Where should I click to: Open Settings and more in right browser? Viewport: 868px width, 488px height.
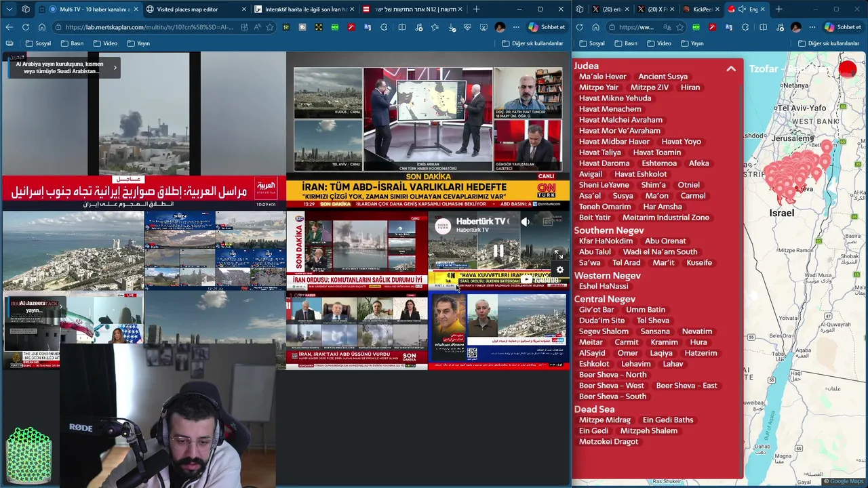(x=812, y=27)
